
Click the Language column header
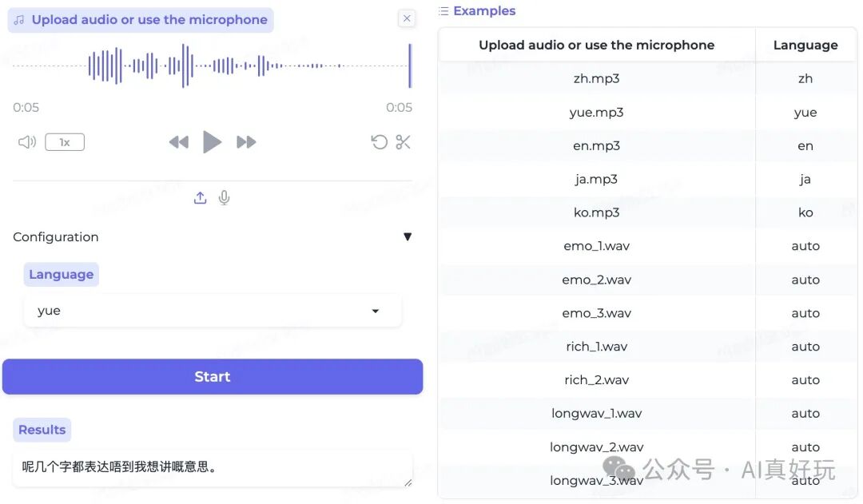pyautogui.click(x=805, y=45)
